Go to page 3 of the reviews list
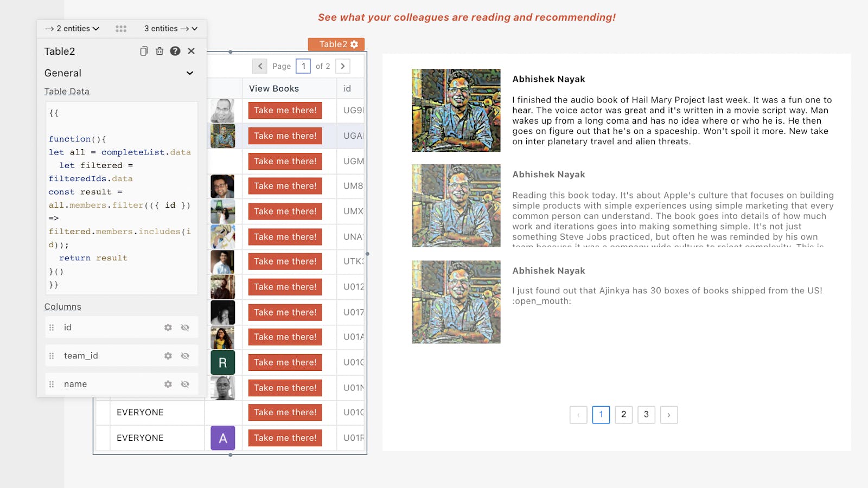The width and height of the screenshot is (868, 488). 646,415
